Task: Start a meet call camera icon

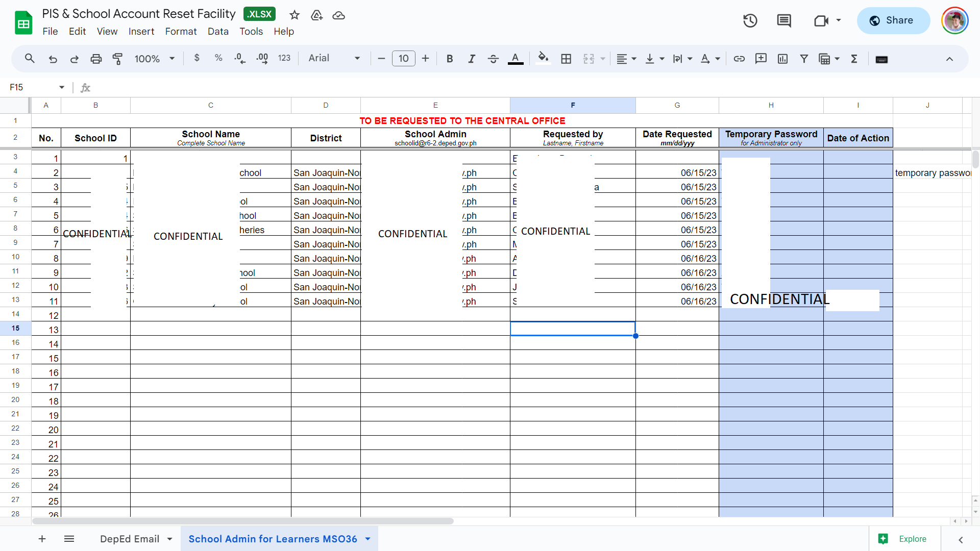Action: pyautogui.click(x=821, y=20)
